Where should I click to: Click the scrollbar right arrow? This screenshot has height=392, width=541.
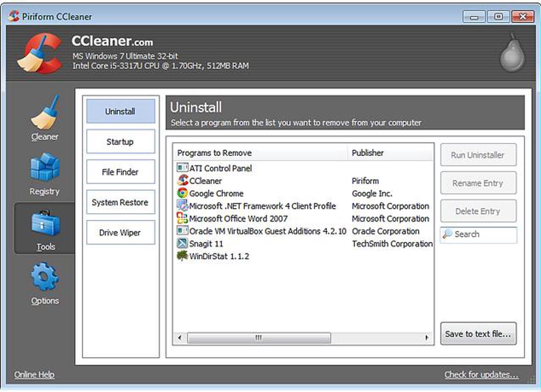427,338
